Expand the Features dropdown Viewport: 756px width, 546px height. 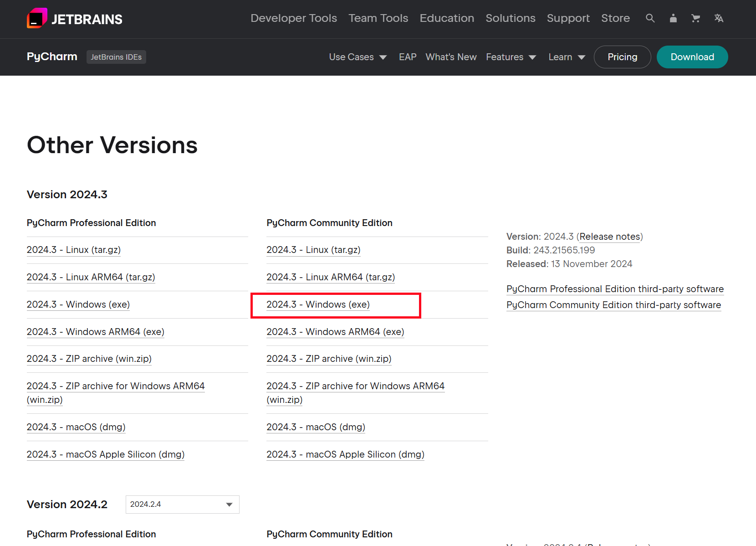(511, 57)
